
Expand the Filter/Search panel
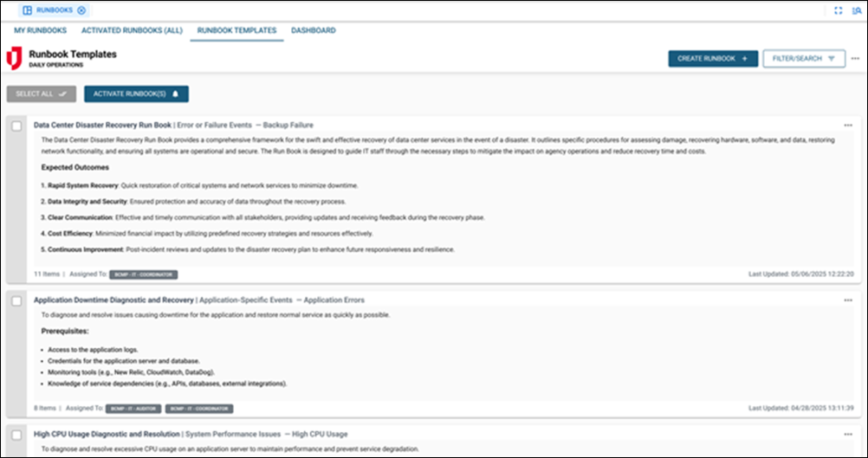803,59
